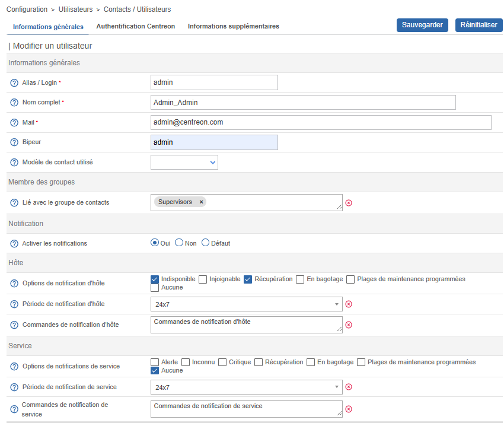
Task: Click into the Mail input field
Action: click(321, 122)
